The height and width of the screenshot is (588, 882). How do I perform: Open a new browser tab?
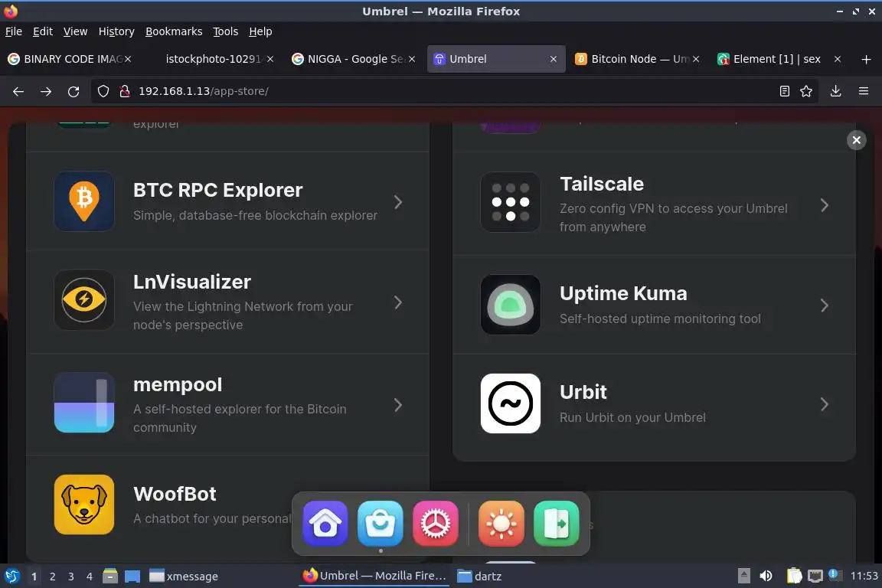tap(866, 59)
